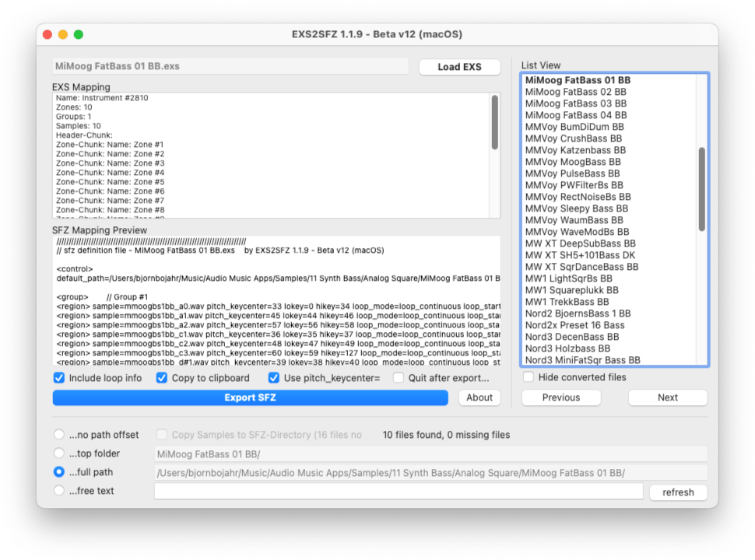This screenshot has width=755, height=560.
Task: Click the free text input field
Action: pyautogui.click(x=399, y=492)
